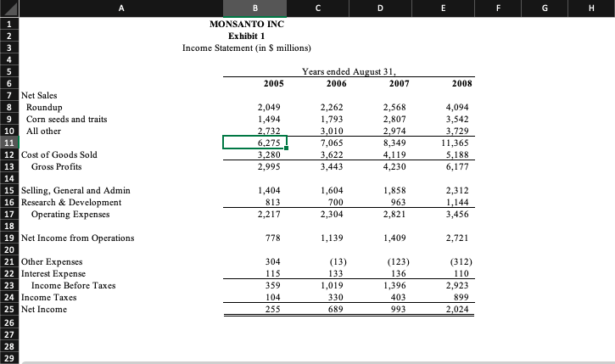Select Cost of Goods 2007 value 4,119

(x=394, y=154)
